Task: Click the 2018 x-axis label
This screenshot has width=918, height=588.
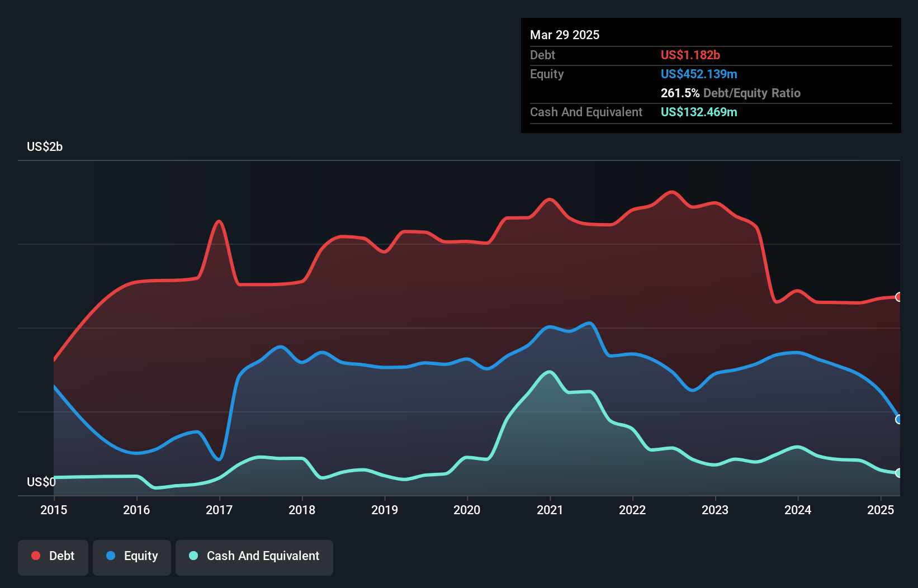Action: 302,510
